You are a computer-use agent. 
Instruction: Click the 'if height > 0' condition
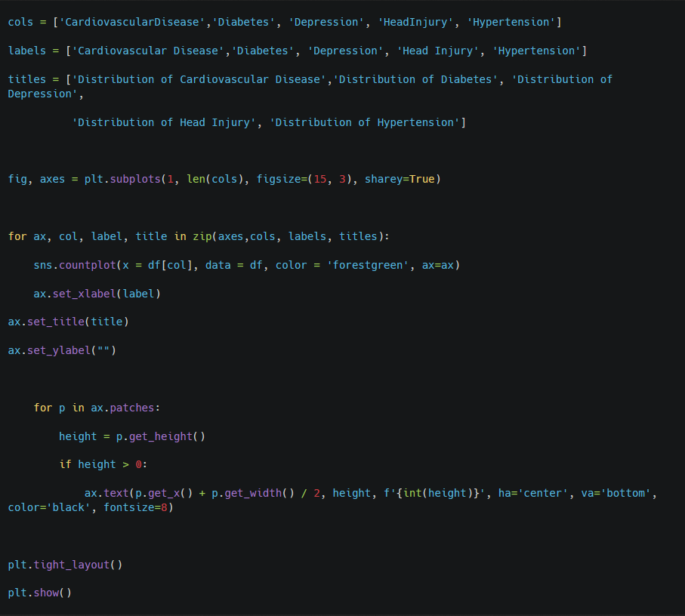[103, 464]
